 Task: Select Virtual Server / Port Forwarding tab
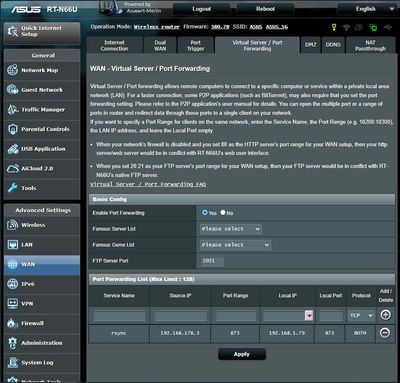click(257, 45)
